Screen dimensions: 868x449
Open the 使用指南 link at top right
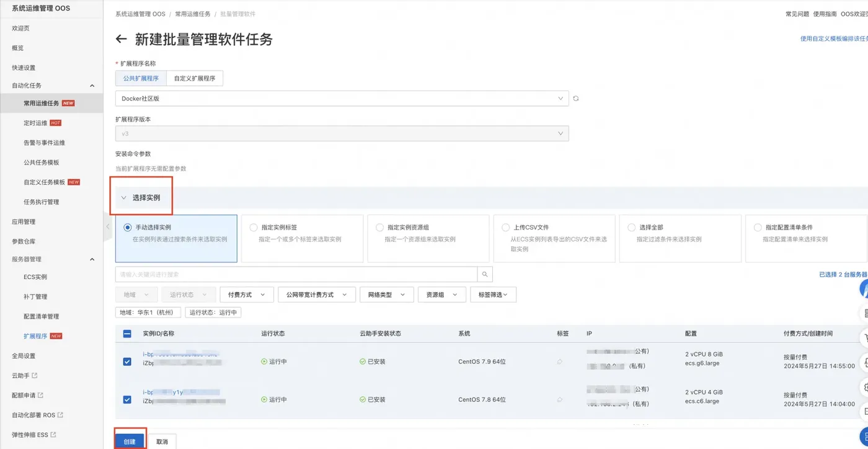[825, 14]
